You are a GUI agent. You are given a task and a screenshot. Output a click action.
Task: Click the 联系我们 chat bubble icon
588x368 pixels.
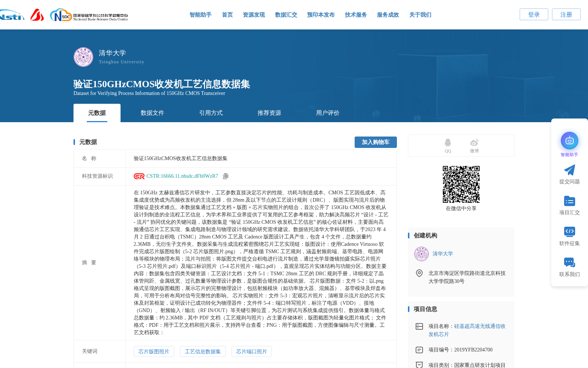pos(570,262)
